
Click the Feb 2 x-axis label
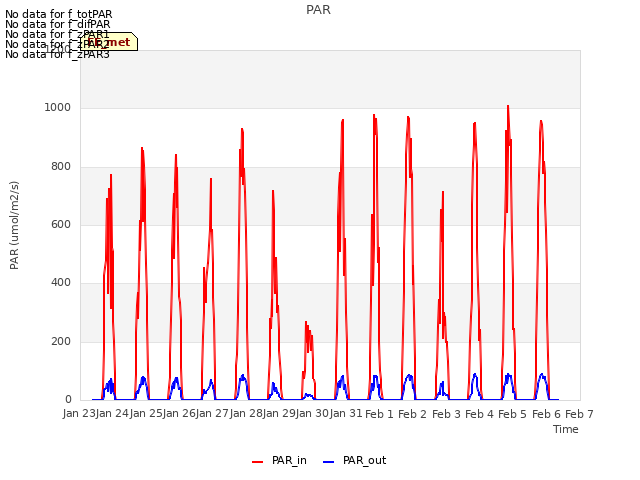[x=412, y=414]
